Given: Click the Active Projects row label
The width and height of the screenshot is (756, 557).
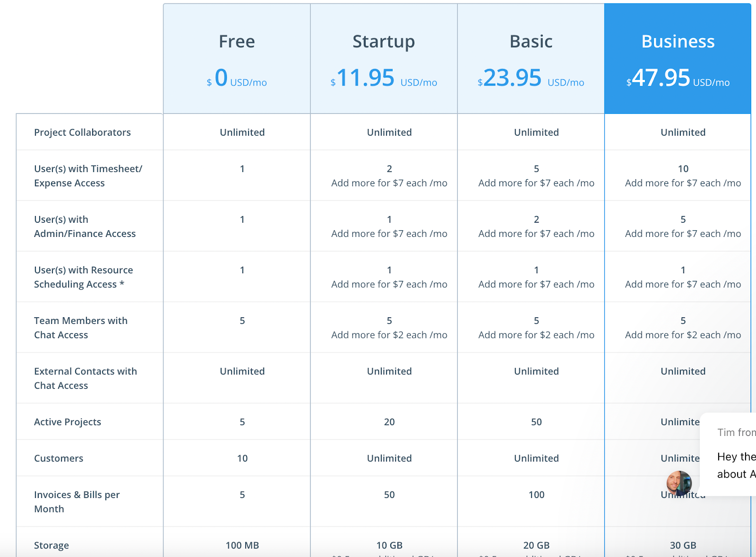Looking at the screenshot, I should click(x=68, y=422).
